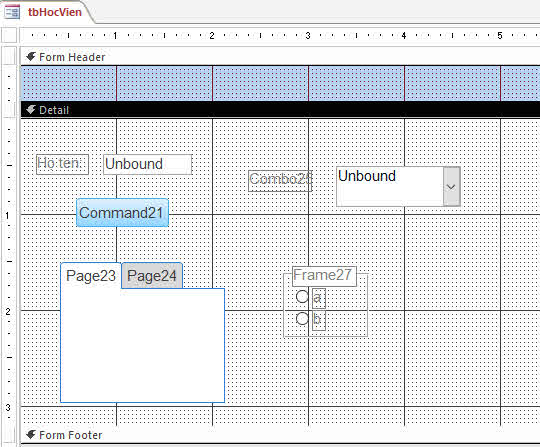Select the Page23 tab

tap(91, 276)
